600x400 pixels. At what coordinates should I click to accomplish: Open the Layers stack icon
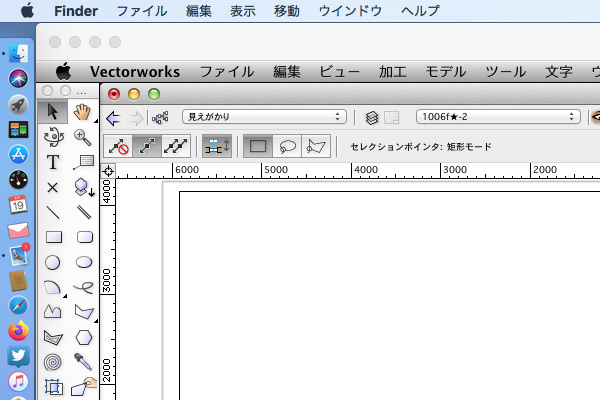(372, 118)
